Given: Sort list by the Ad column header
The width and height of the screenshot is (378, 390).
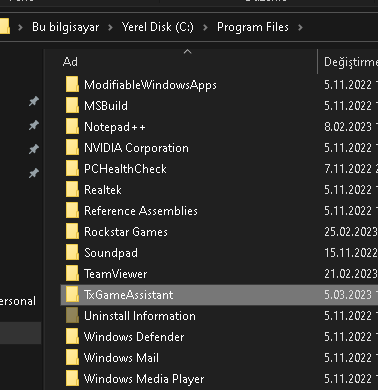Looking at the screenshot, I should (x=70, y=62).
